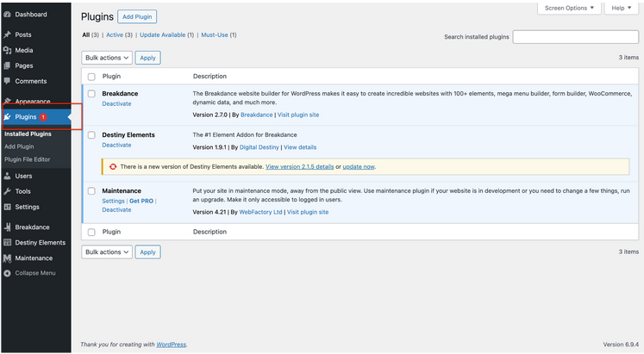Tick the Maintenance plugin checkbox
The width and height of the screenshot is (644, 354).
click(91, 190)
